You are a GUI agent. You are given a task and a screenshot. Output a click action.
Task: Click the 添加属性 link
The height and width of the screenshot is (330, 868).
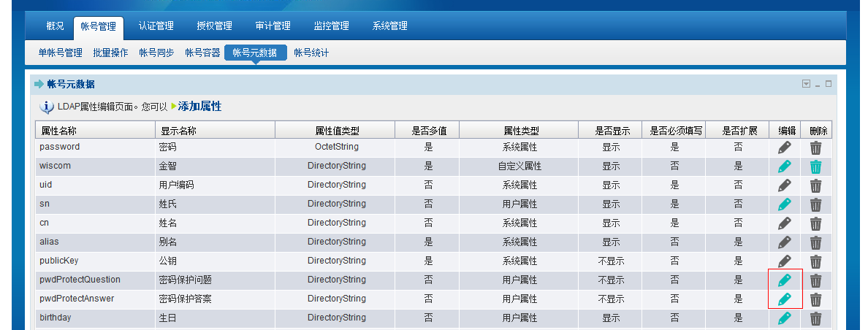(x=199, y=107)
